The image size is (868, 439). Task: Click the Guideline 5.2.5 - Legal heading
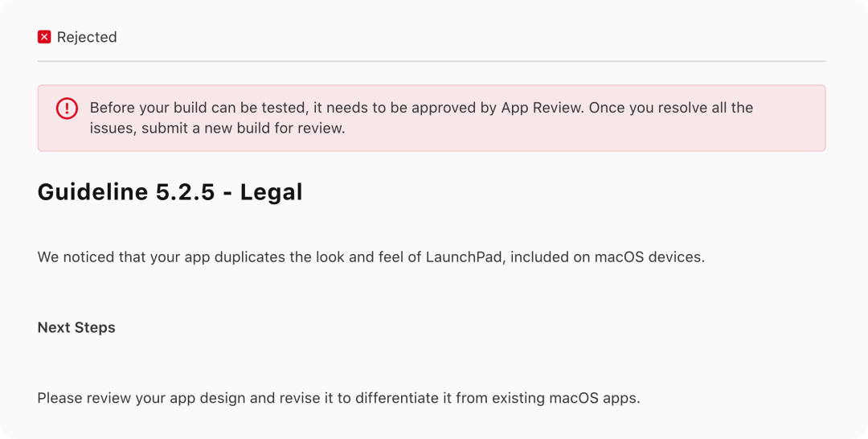click(170, 192)
